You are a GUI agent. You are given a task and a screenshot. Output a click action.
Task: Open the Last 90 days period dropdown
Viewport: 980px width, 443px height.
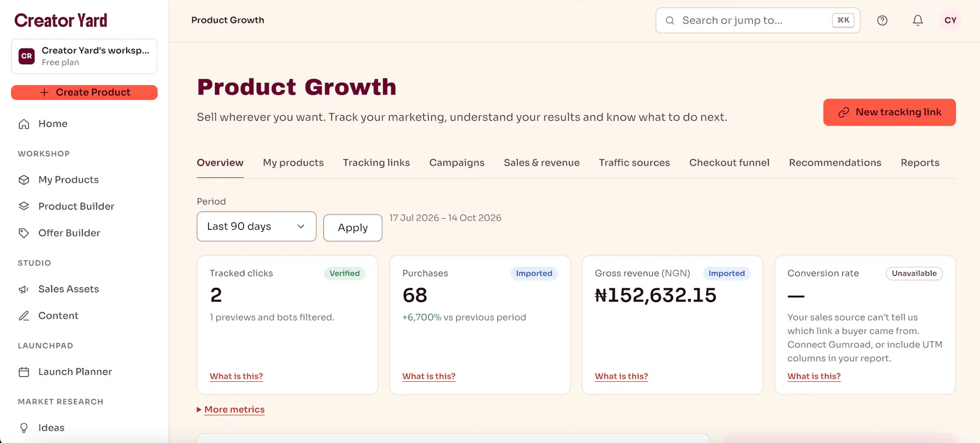coord(257,227)
